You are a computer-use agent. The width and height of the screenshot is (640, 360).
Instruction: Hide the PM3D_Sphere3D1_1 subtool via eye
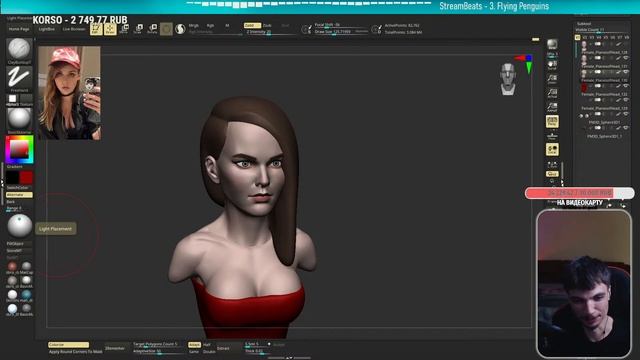pyautogui.click(x=626, y=128)
